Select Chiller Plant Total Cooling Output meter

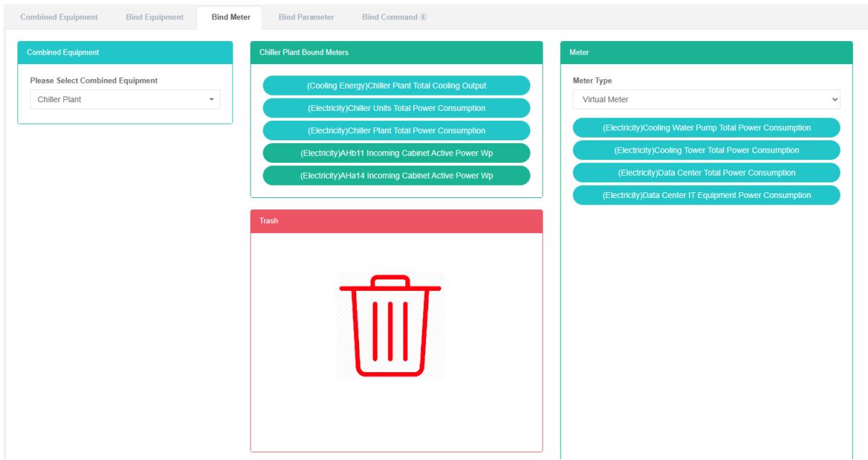(x=397, y=86)
